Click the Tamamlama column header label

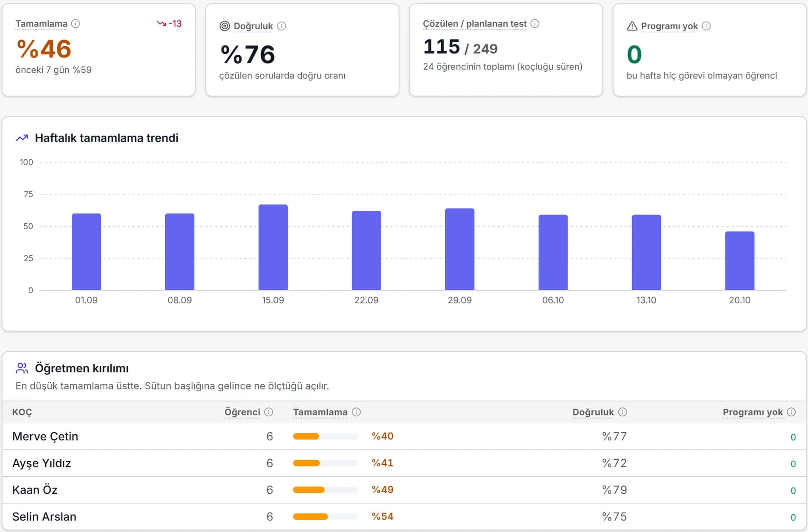pyautogui.click(x=320, y=412)
